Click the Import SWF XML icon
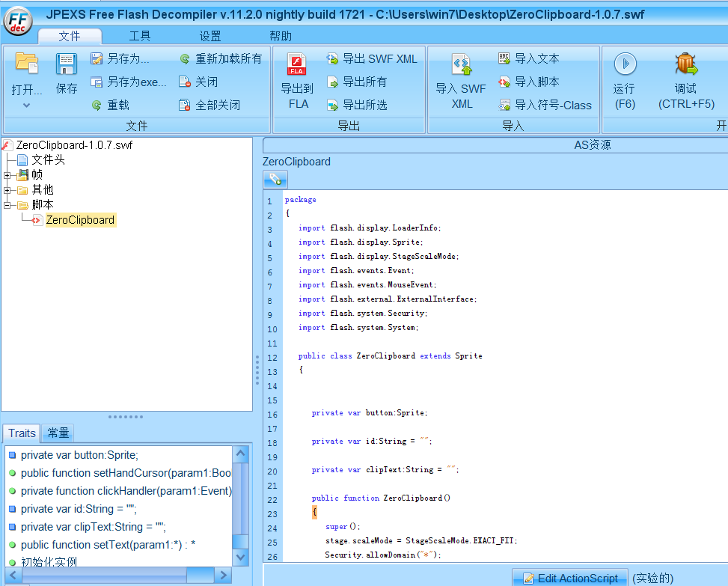This screenshot has height=586, width=728. pyautogui.click(x=462, y=64)
